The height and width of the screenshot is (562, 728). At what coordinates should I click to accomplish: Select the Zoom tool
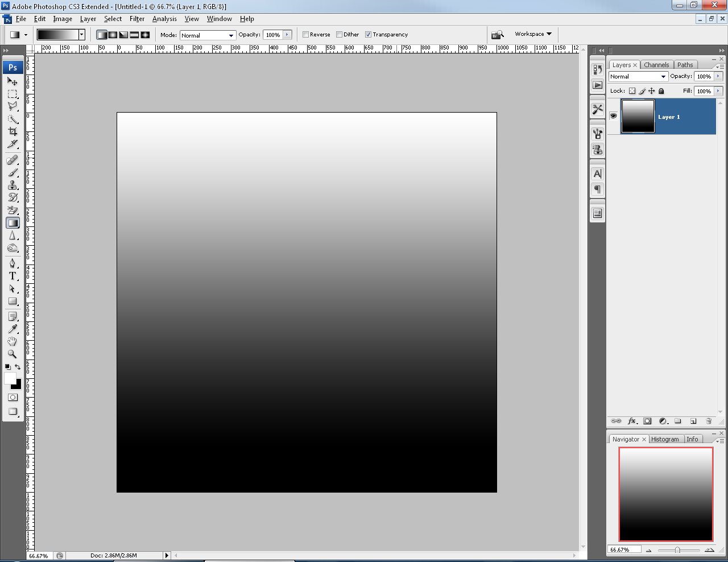point(13,354)
